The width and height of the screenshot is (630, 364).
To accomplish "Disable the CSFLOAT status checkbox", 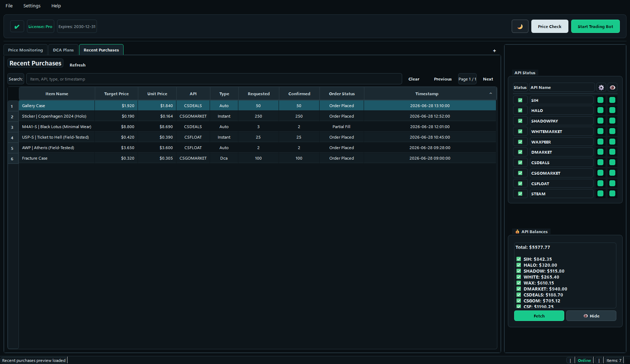I will (x=520, y=183).
